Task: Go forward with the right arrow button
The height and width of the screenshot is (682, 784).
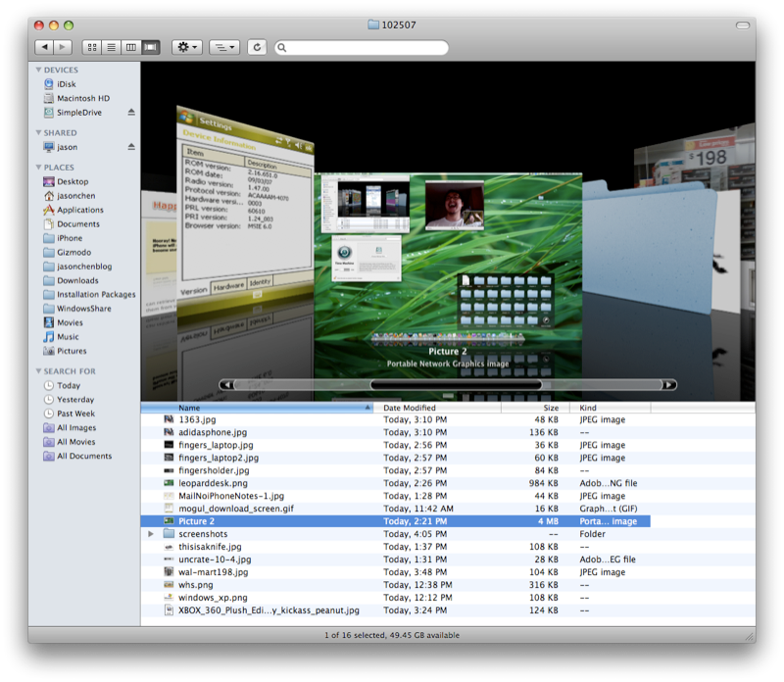Action: click(63, 47)
